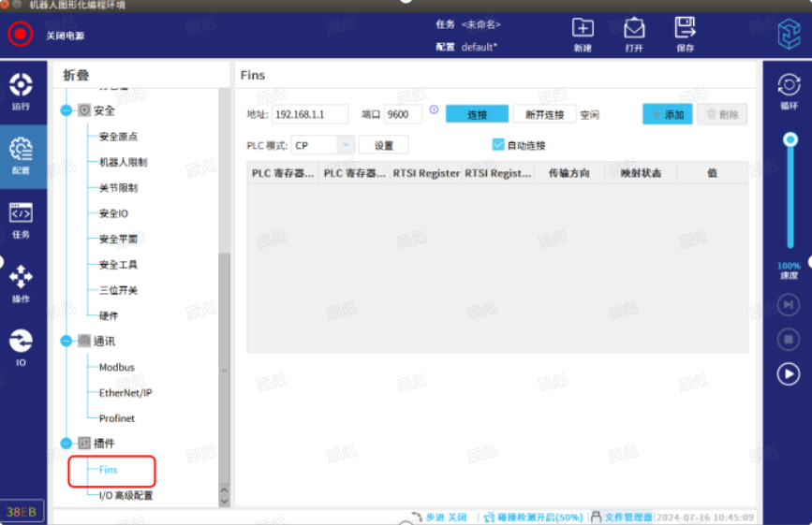Open the PLC 模式 CP dropdown
The image size is (812, 525).
pyautogui.click(x=345, y=145)
